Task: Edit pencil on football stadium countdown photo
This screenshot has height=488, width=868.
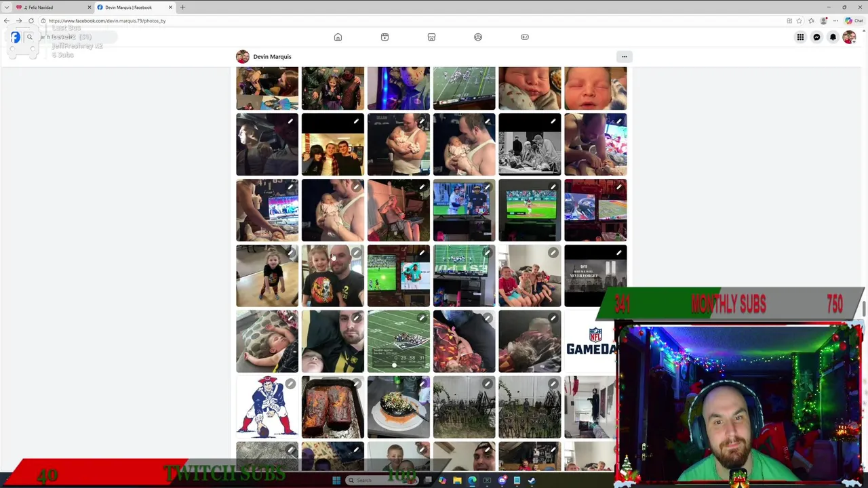Action: pos(422,319)
